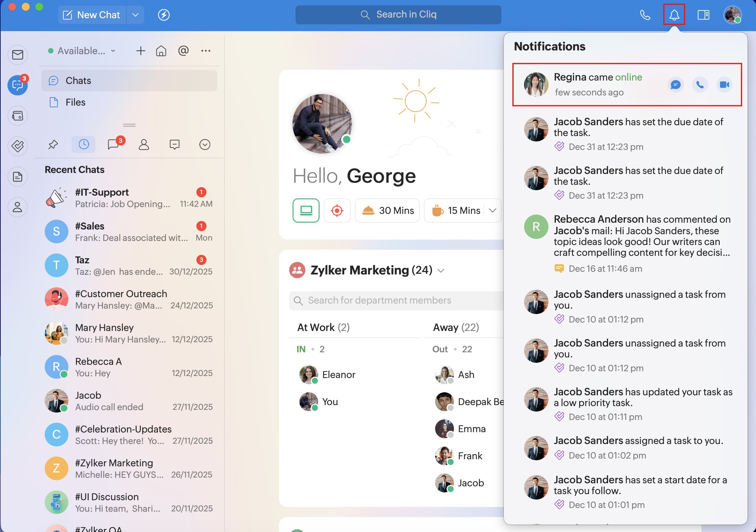Message Regina from the notification

pos(675,85)
